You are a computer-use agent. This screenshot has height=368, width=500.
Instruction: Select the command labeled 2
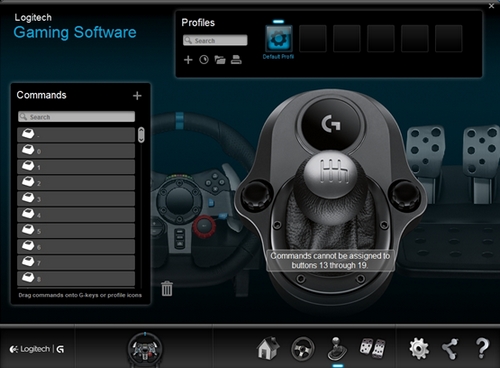tap(76, 183)
